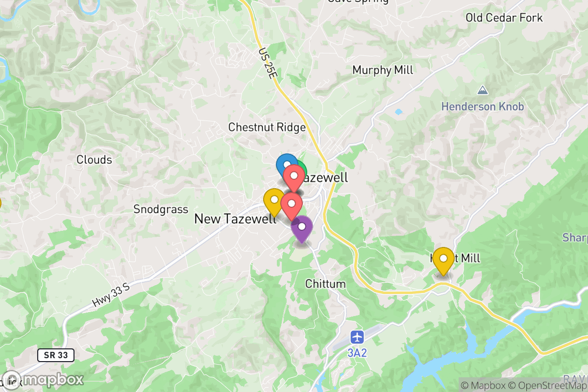Click the SR 33 route shield

(56, 355)
